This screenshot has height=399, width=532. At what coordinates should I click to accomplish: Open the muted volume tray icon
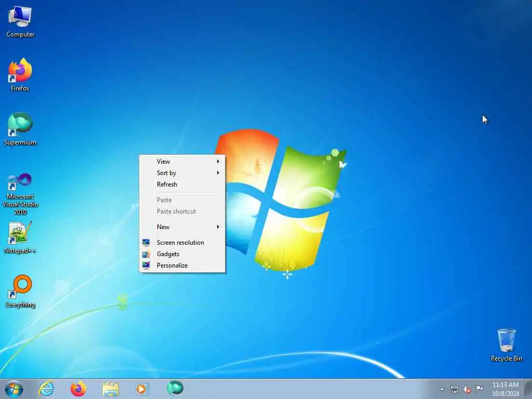click(467, 390)
